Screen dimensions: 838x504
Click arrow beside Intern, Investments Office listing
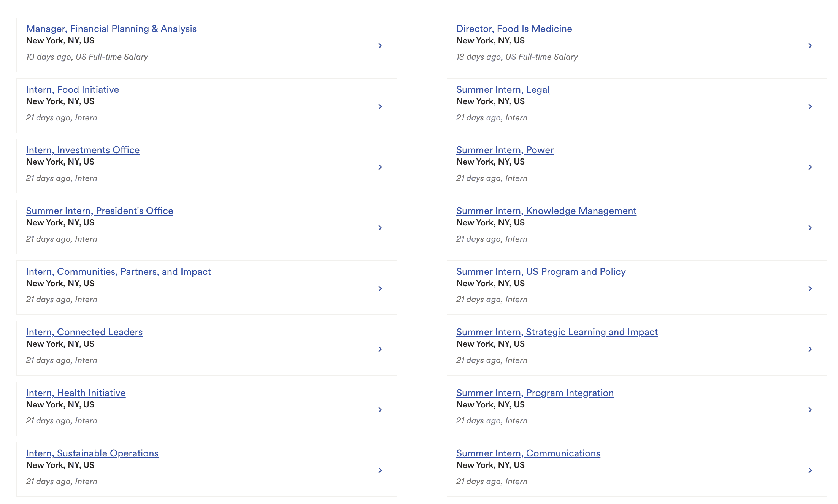(x=380, y=167)
